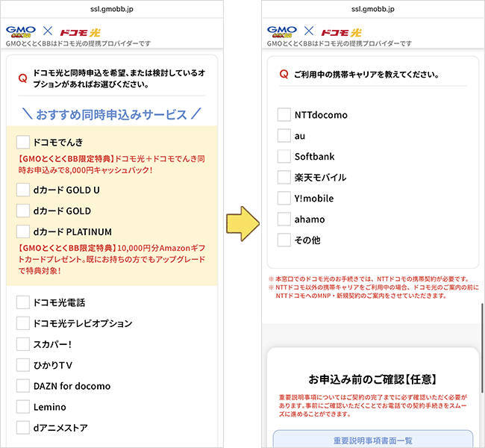Click ssl.gmobb.jp address on right screen
This screenshot has width=485, height=448.
[373, 9]
